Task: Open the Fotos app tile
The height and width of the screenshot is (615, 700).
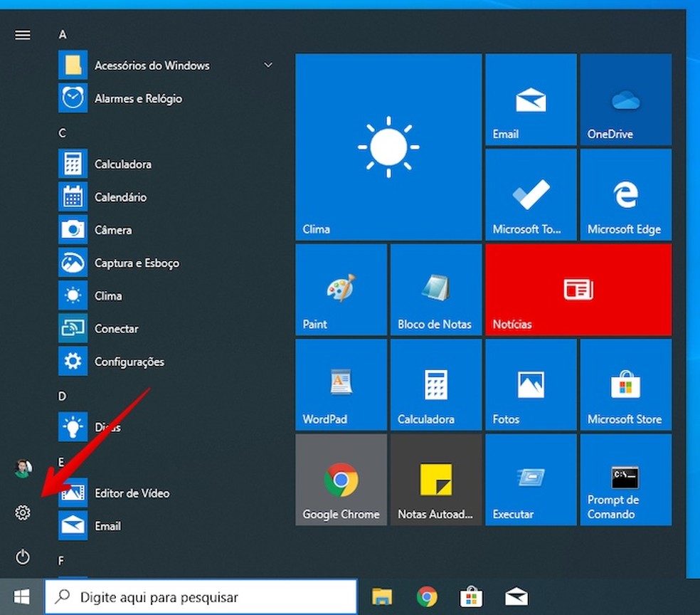Action: point(531,384)
